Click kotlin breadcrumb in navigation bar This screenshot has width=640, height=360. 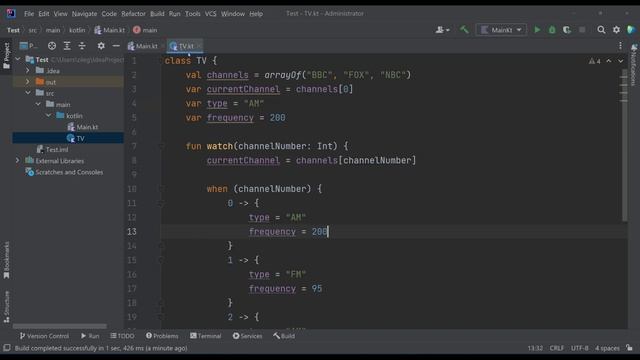tap(77, 30)
